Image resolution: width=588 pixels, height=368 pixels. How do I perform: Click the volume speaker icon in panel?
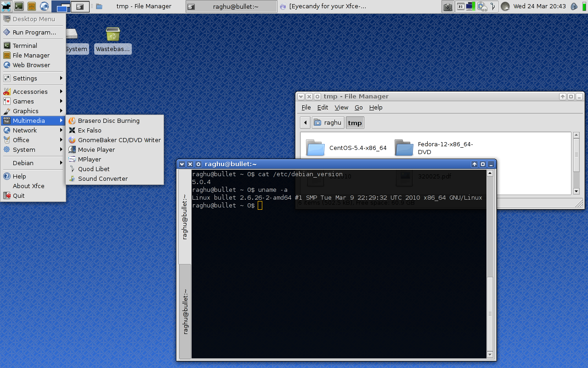[x=574, y=6]
